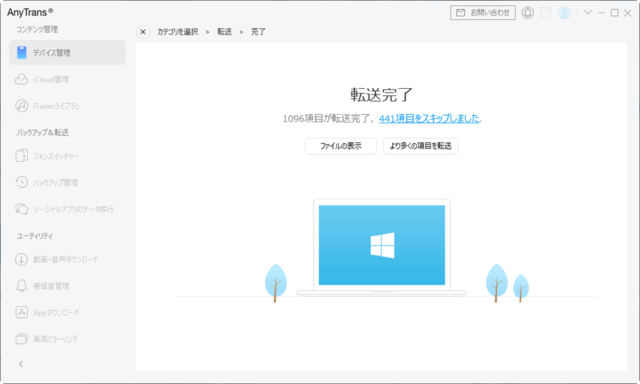Open バックアップ管理 backup manager

67,182
